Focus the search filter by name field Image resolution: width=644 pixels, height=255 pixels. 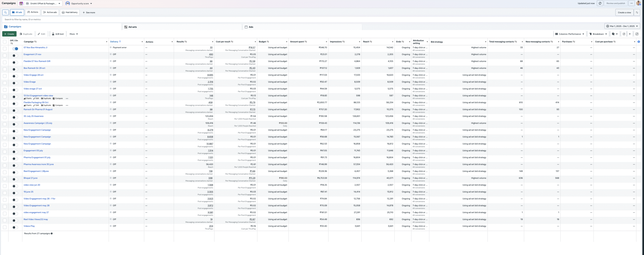(151, 19)
